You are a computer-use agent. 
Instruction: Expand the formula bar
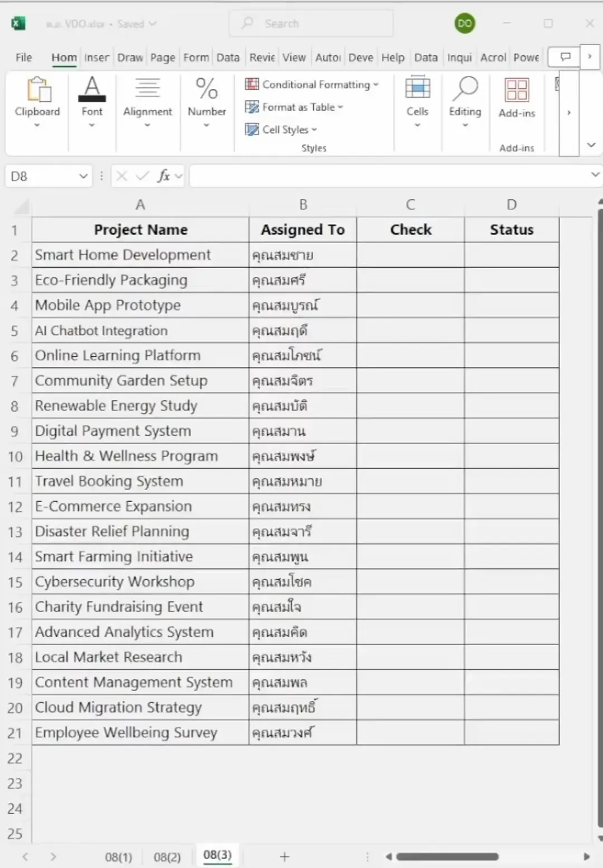coord(595,175)
